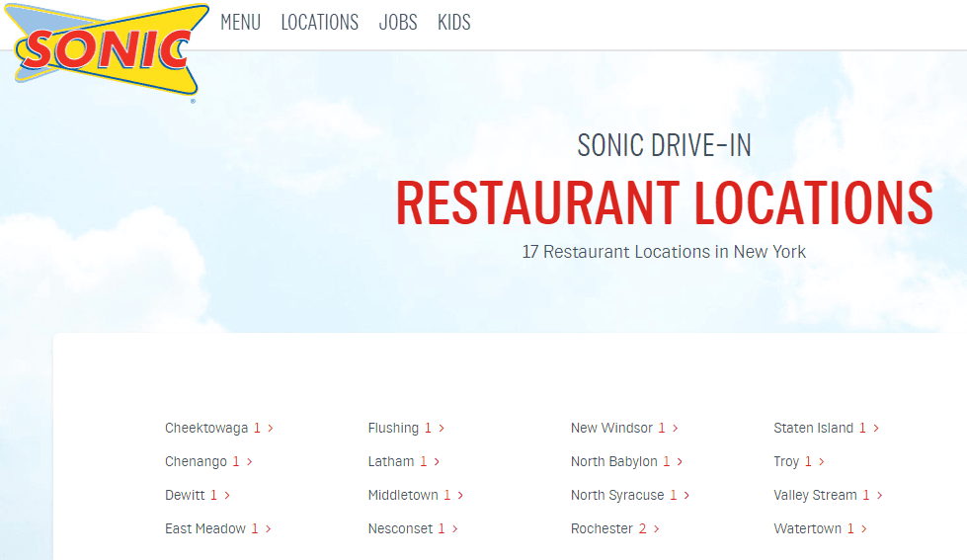
Task: Click the chevron arrow next to Rochester
Action: click(x=656, y=528)
